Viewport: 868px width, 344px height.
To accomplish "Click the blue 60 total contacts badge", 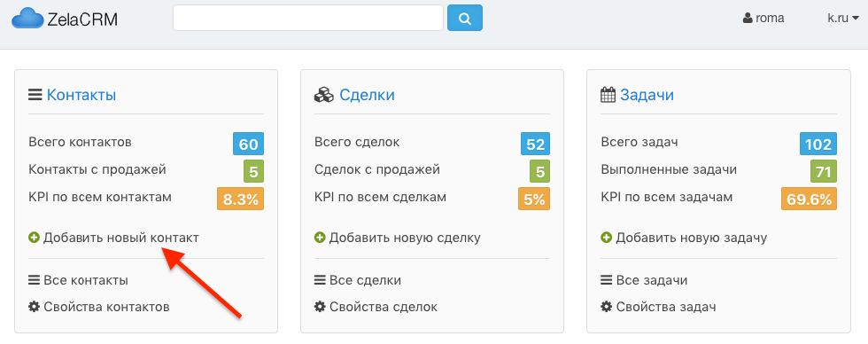I will pos(249,145).
